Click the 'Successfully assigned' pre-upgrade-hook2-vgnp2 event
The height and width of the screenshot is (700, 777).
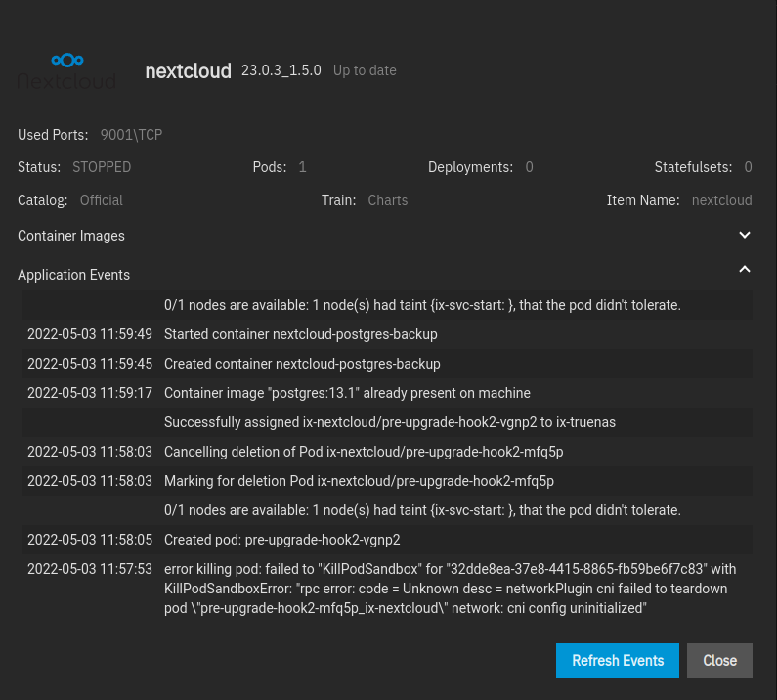(390, 422)
